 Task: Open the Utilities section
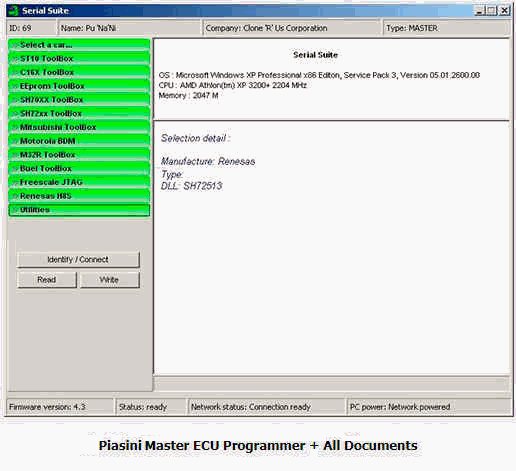(79, 210)
